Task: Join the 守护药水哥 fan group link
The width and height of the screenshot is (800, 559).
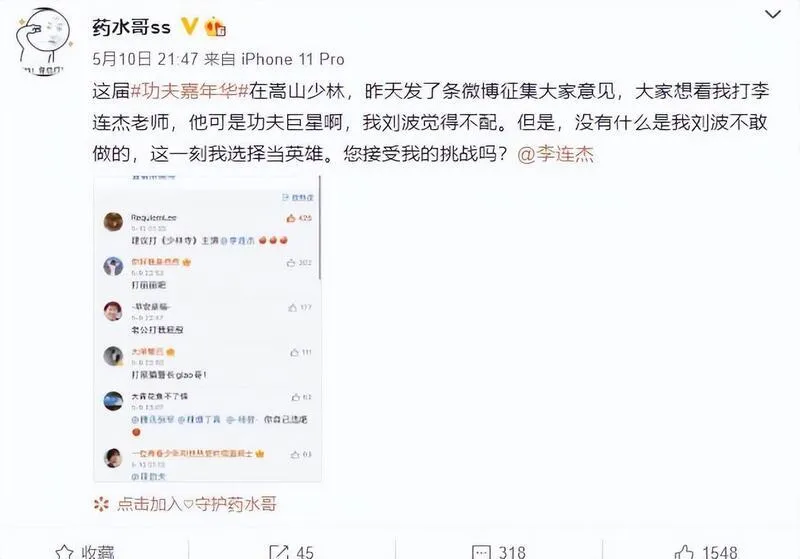Action: (196, 504)
